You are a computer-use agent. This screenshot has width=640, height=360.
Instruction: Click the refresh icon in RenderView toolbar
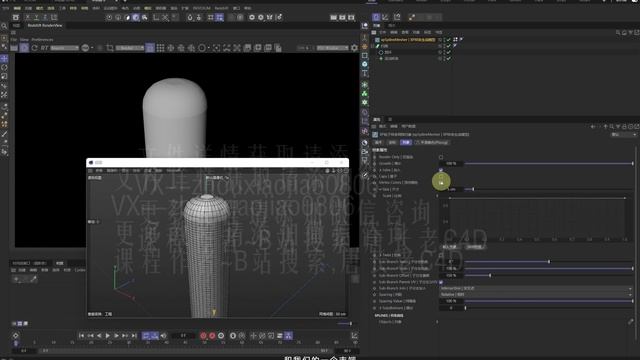tap(34, 48)
